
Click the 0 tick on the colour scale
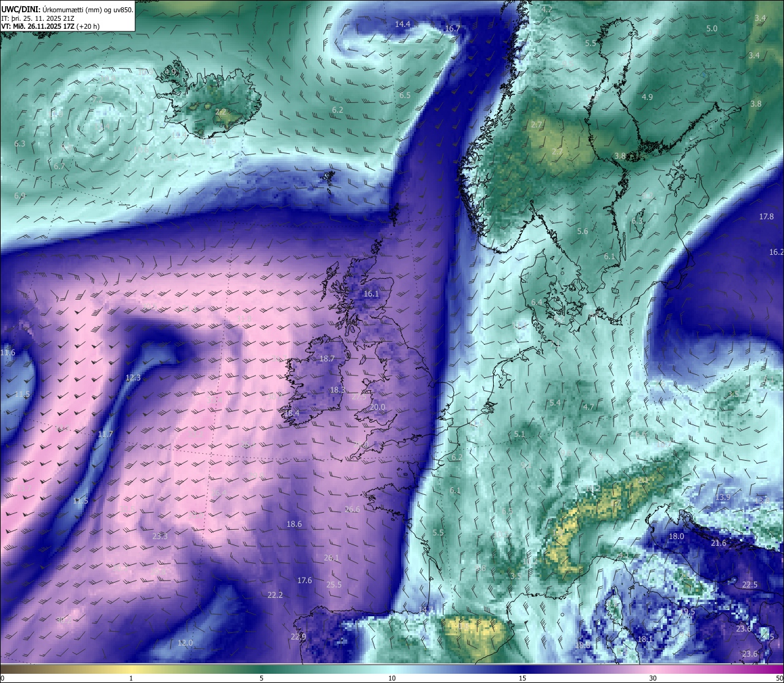2,678
